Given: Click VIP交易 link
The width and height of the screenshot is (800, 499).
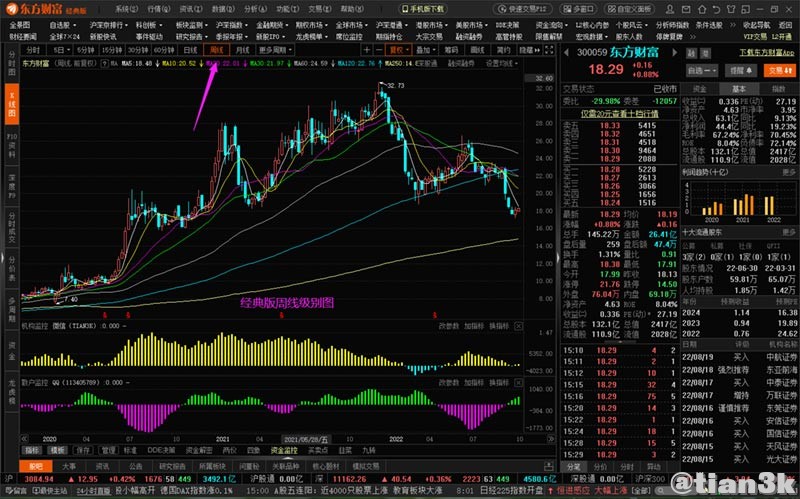Looking at the screenshot, I should point(756,37).
